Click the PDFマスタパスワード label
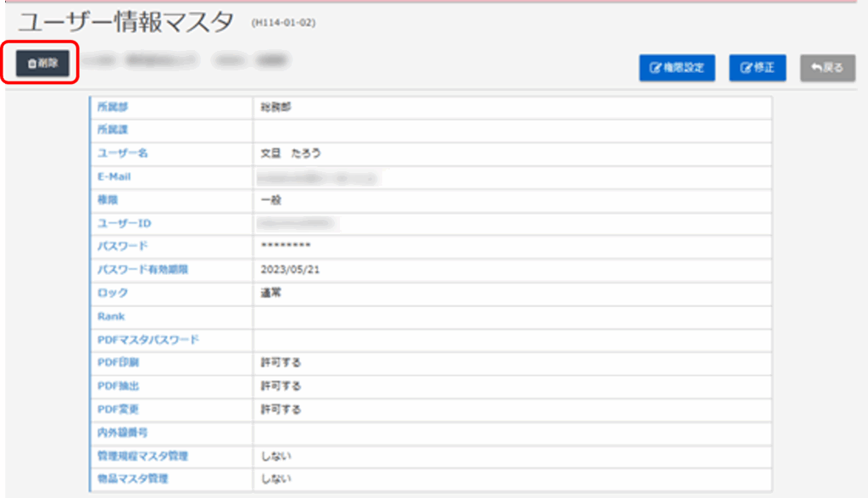This screenshot has width=868, height=498. click(x=148, y=339)
